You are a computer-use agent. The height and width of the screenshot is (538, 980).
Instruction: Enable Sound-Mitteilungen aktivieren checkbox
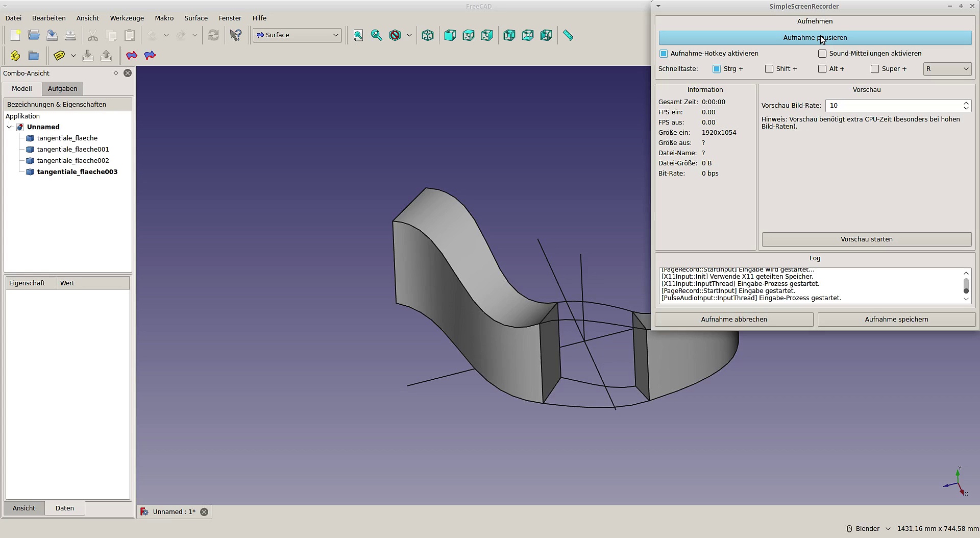(x=822, y=54)
